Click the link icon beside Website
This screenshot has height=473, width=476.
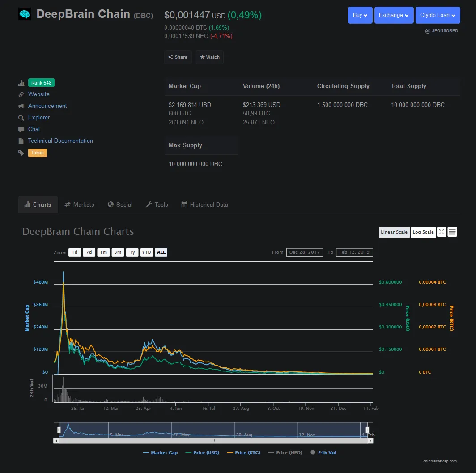pyautogui.click(x=21, y=94)
